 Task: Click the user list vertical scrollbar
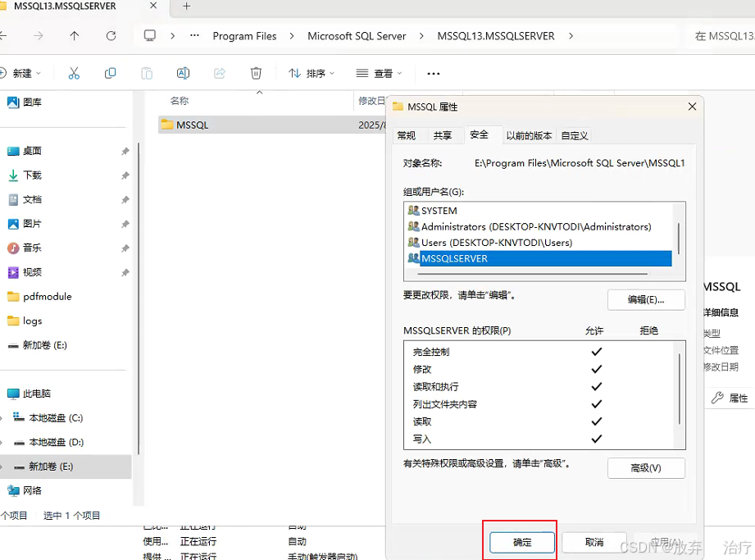(679, 239)
